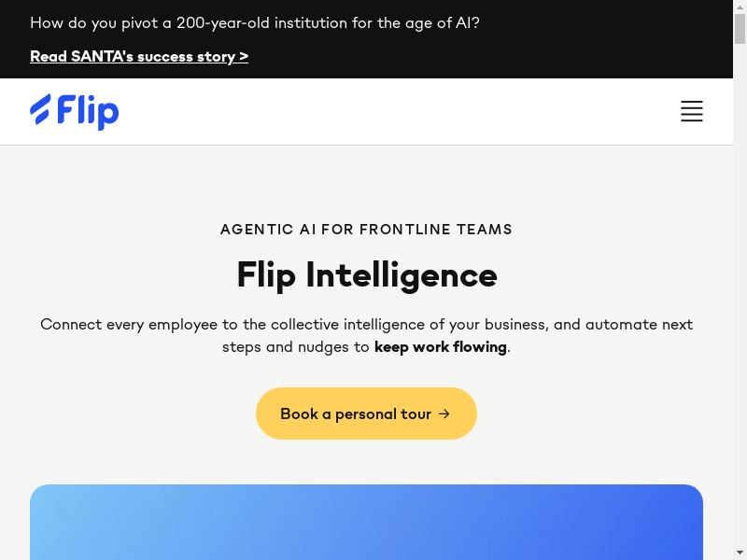This screenshot has width=747, height=560.
Task: Click the chevron after SANTA's success story
Action: click(x=244, y=57)
